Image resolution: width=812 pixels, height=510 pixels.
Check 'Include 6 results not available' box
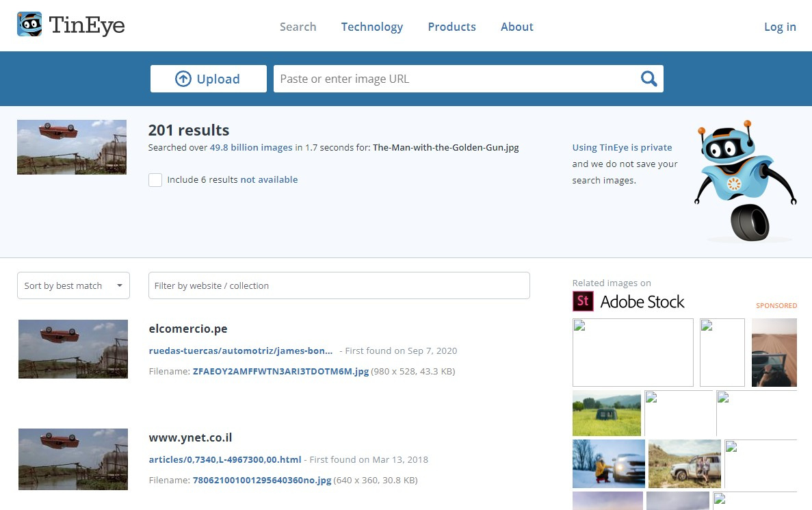(155, 180)
